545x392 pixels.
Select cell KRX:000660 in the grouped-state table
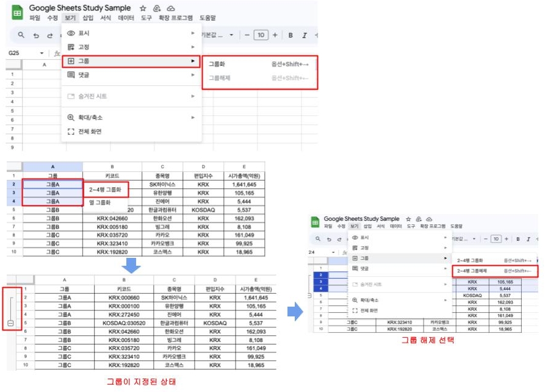[x=124, y=298]
